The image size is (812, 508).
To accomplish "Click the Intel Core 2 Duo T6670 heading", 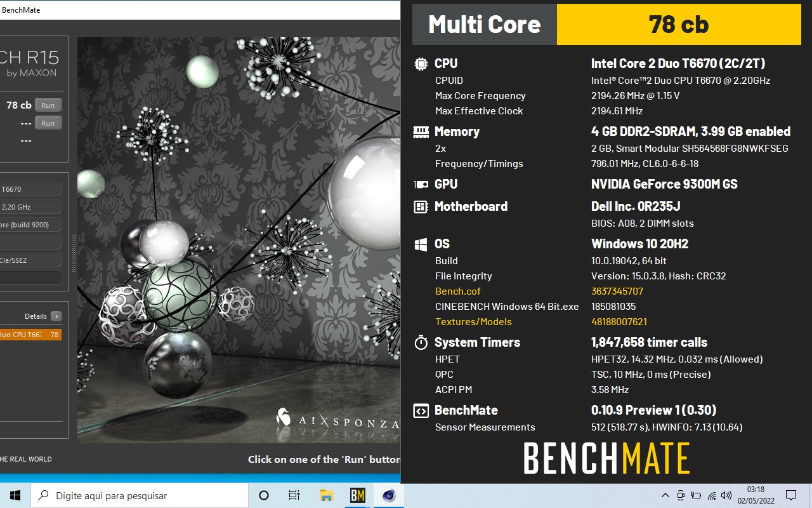I will pyautogui.click(x=678, y=63).
